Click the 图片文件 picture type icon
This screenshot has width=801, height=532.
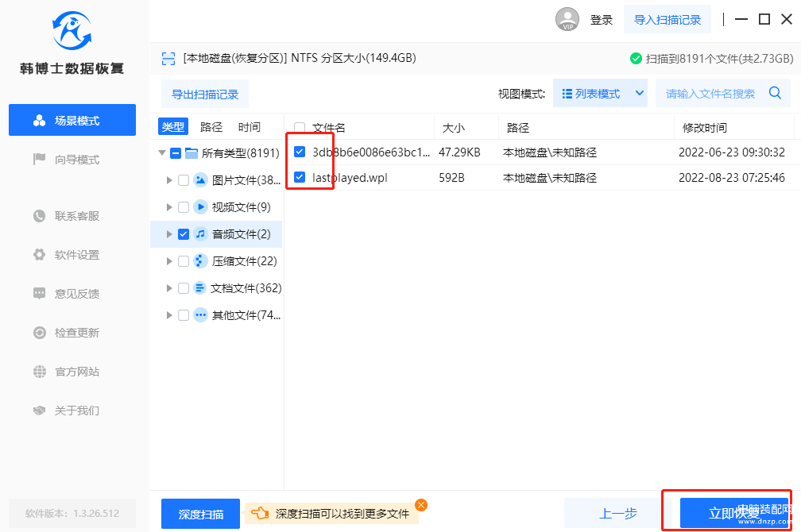point(201,180)
